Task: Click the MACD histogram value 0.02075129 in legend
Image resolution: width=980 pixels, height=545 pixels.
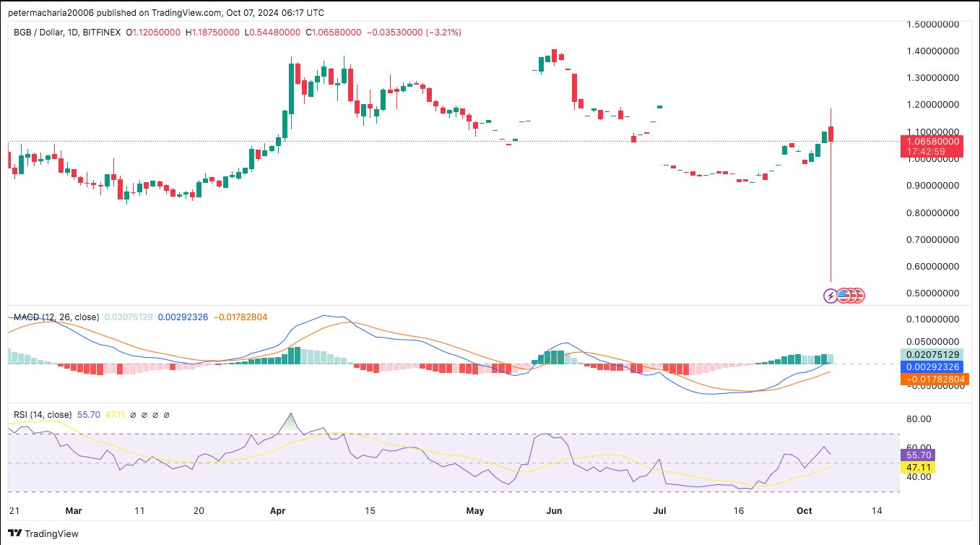Action: 129,317
